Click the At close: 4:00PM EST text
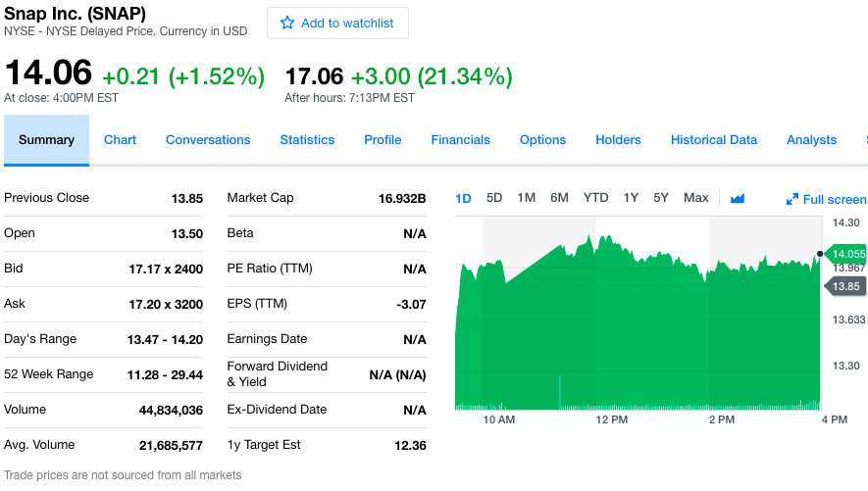868x491 pixels. 62,98
